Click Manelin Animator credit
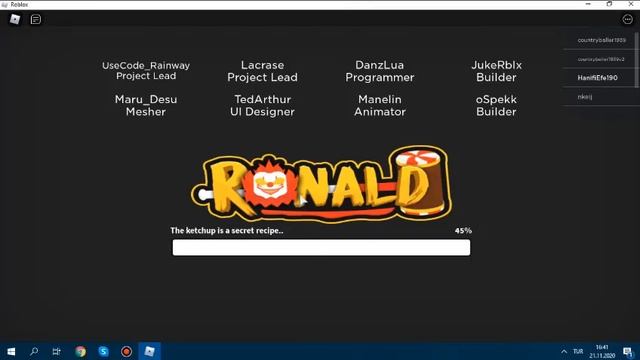This screenshot has height=360, width=640. click(380, 105)
